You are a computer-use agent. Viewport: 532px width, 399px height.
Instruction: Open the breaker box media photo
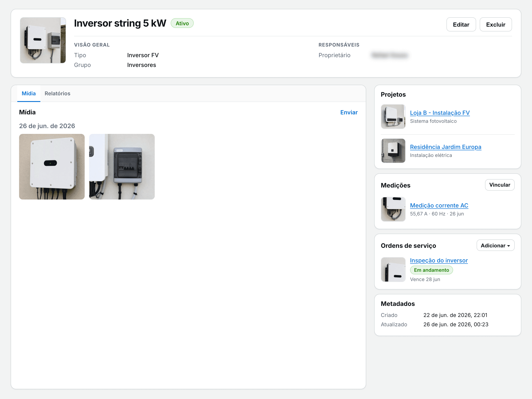122,167
